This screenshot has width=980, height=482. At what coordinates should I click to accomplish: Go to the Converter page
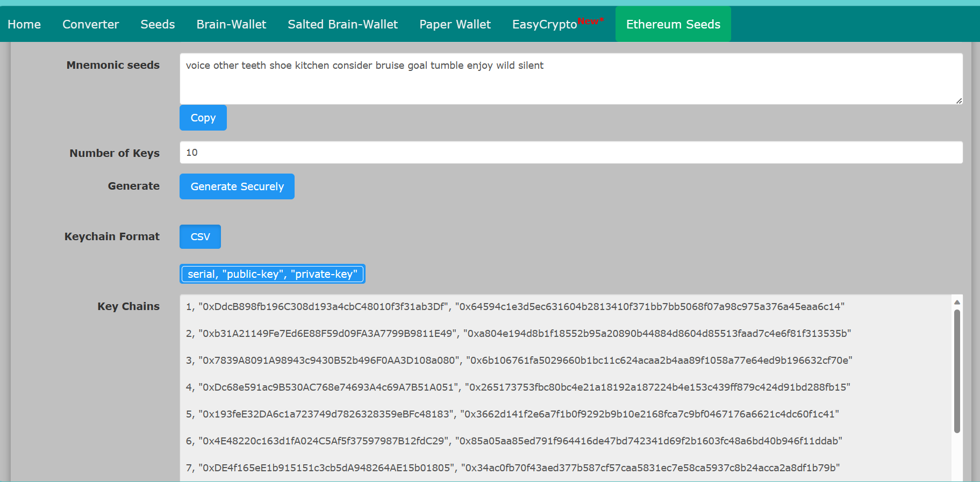[x=90, y=24]
